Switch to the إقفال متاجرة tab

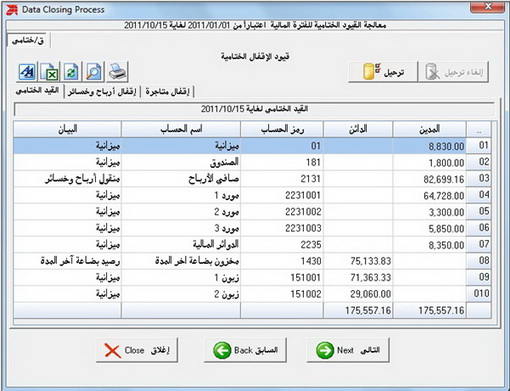tap(167, 91)
